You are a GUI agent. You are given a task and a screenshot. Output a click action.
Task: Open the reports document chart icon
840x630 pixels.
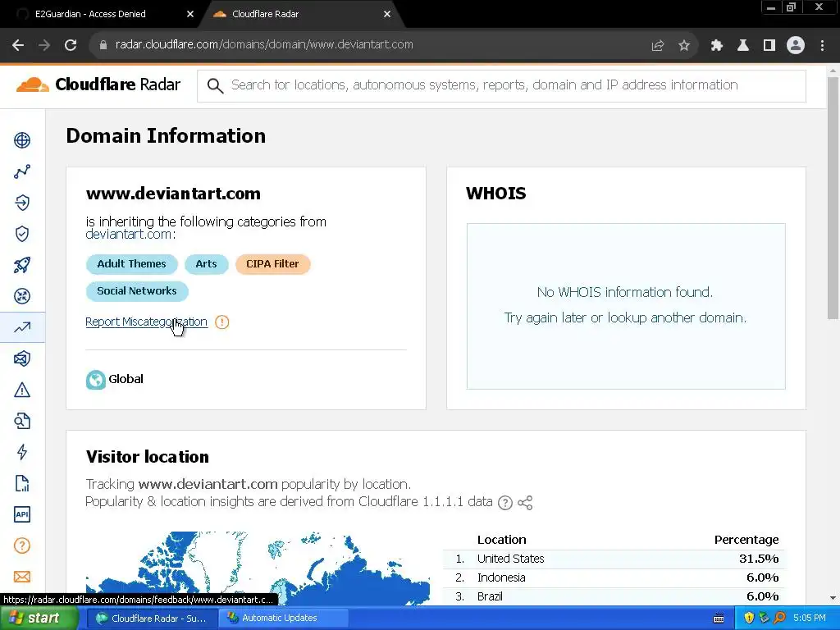[x=22, y=483]
